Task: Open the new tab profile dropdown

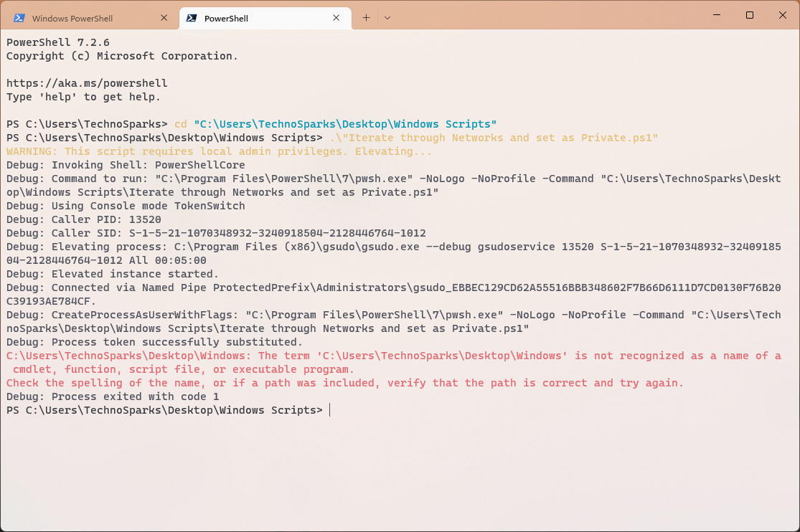Action: pyautogui.click(x=387, y=18)
